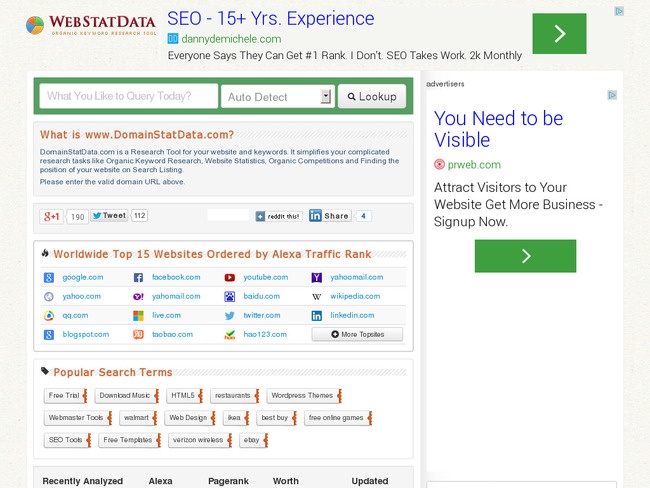This screenshot has width=650, height=488.
Task: Select the Free Trial search tag
Action: click(x=65, y=396)
